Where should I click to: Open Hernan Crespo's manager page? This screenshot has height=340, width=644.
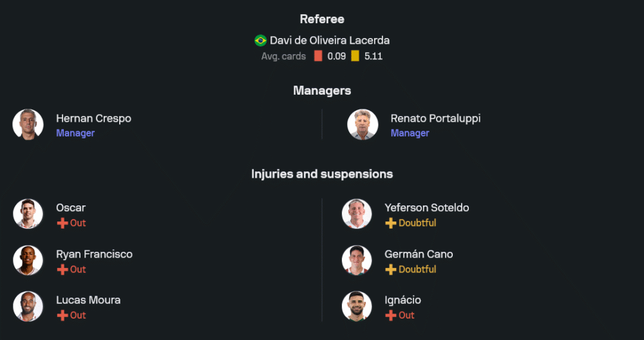93,118
